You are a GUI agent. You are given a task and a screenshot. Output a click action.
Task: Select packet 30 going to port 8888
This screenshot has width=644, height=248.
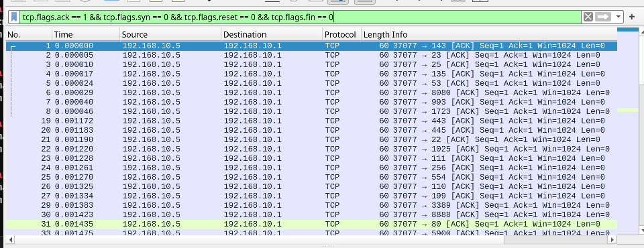(x=311, y=214)
